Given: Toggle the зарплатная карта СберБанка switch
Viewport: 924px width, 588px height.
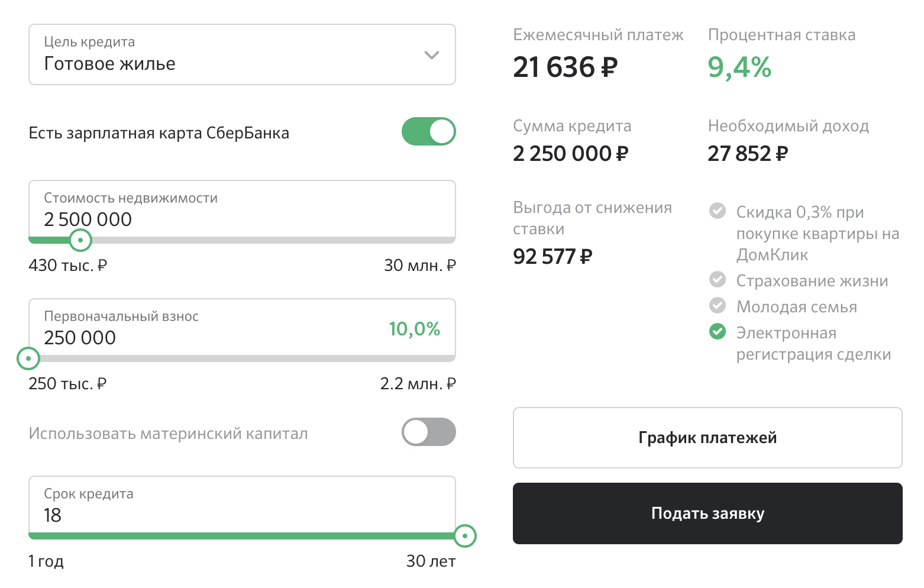Looking at the screenshot, I should 429,131.
